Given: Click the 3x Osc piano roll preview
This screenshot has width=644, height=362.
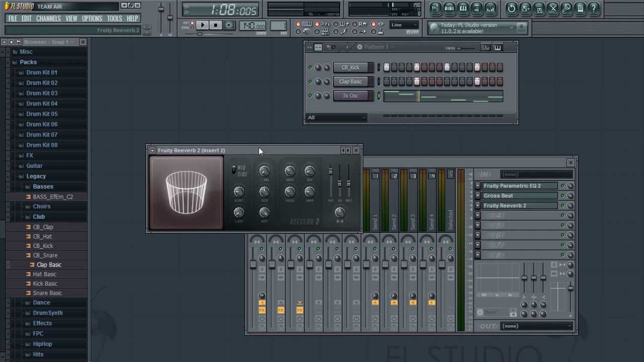Looking at the screenshot, I should (x=443, y=96).
